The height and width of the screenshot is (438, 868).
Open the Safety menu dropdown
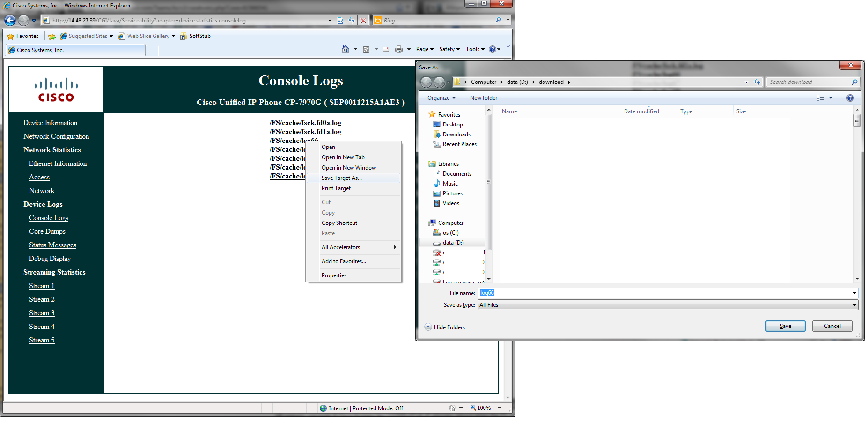[x=449, y=49]
